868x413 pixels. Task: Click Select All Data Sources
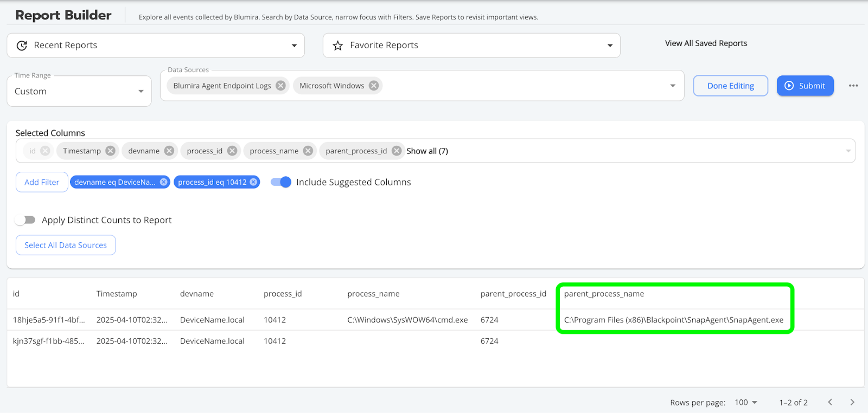tap(66, 245)
